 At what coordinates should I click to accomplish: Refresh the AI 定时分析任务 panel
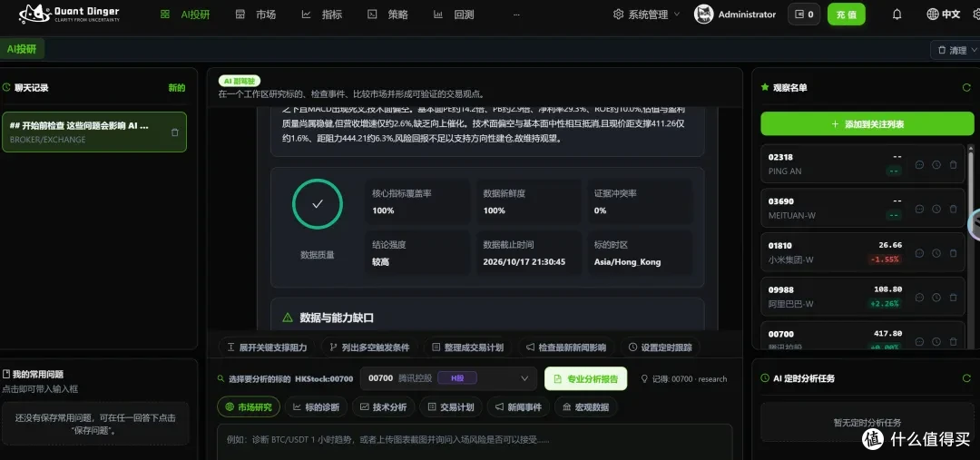pyautogui.click(x=967, y=378)
